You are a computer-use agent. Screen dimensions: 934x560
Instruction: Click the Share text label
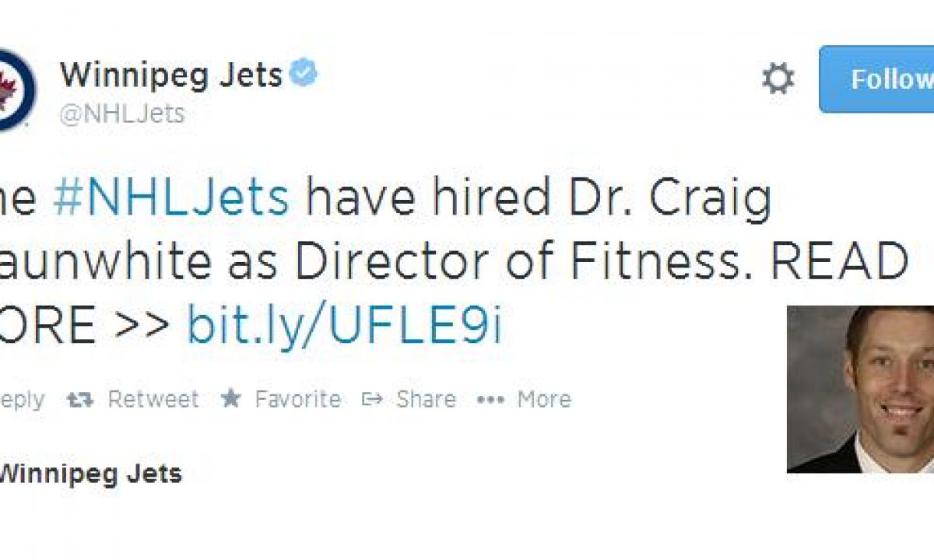426,400
